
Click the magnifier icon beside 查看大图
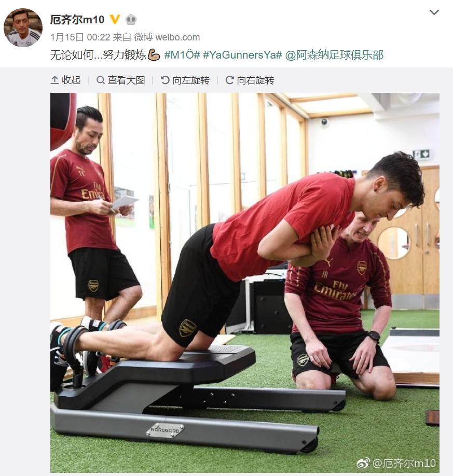tap(101, 80)
